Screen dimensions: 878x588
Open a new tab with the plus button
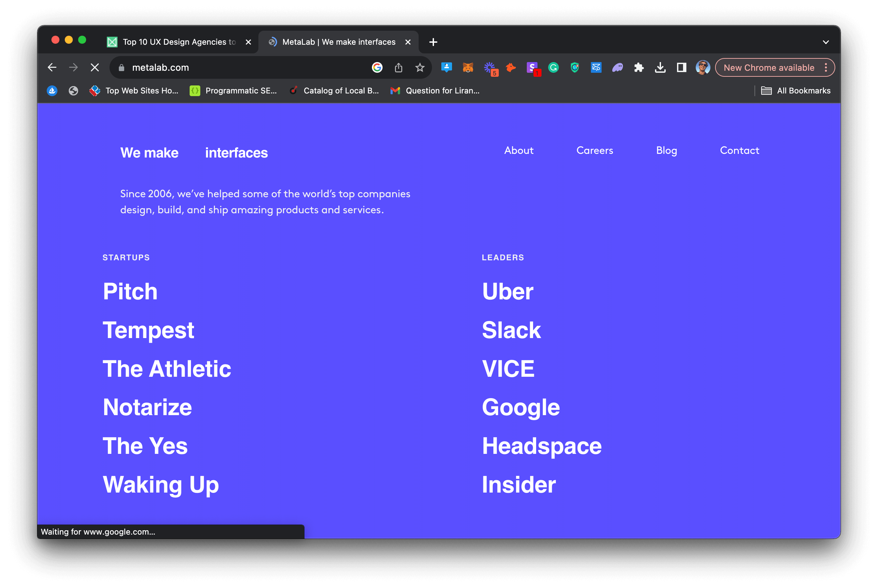click(433, 42)
